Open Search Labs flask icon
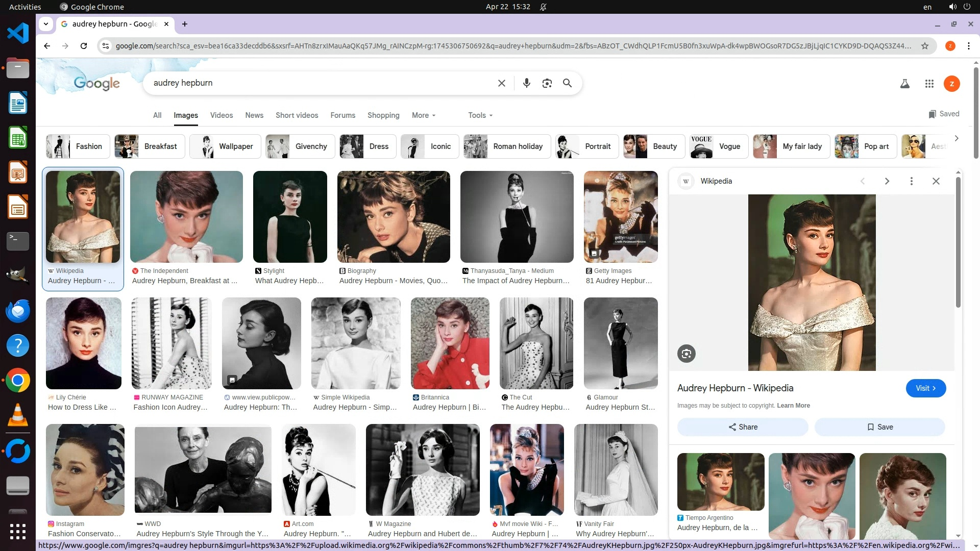Screen dimensions: 980x551 point(904,84)
